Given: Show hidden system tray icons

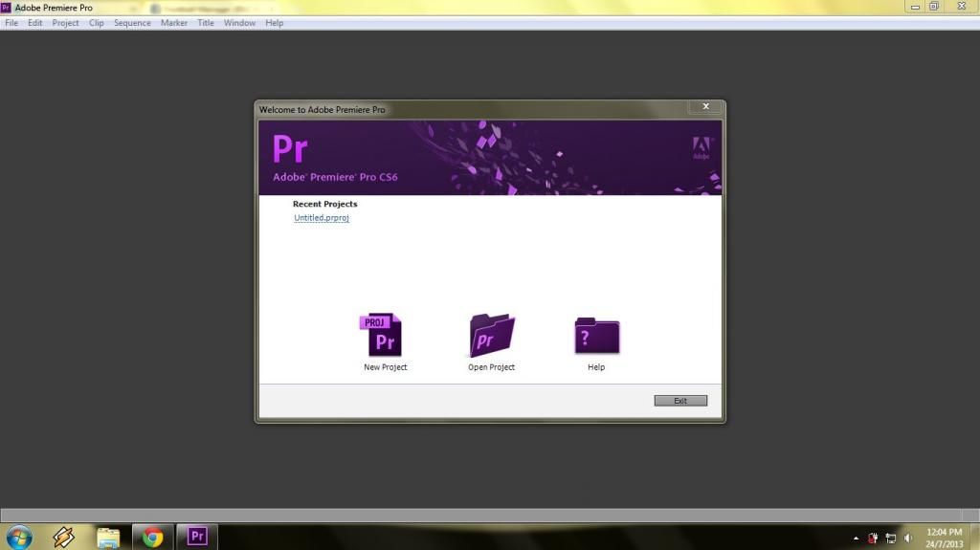Looking at the screenshot, I should click(x=856, y=538).
